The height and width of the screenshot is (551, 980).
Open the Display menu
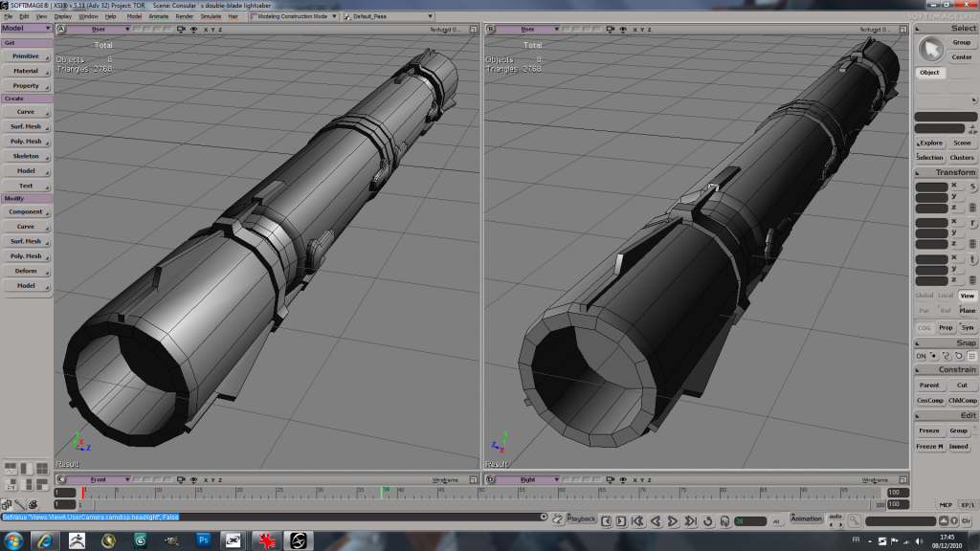[x=62, y=16]
